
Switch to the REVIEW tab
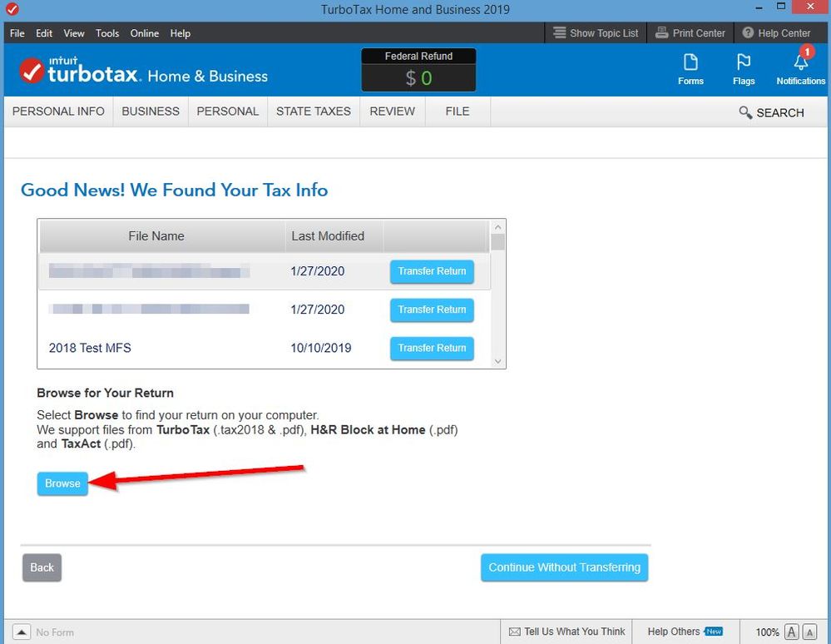pos(392,111)
